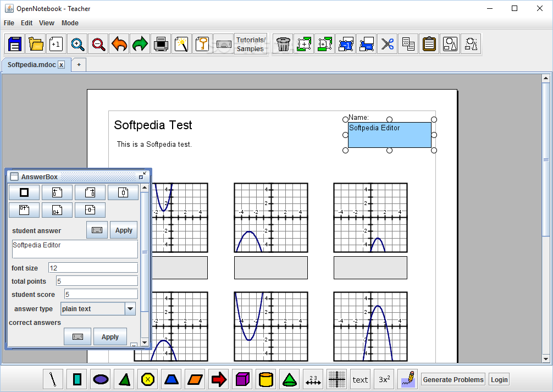
Task: Apply the student answer
Action: [x=124, y=230]
